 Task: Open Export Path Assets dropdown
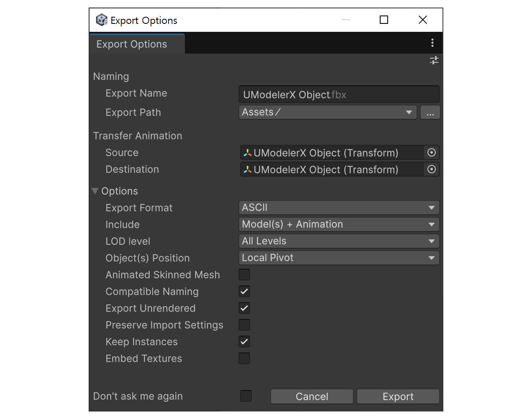point(328,112)
